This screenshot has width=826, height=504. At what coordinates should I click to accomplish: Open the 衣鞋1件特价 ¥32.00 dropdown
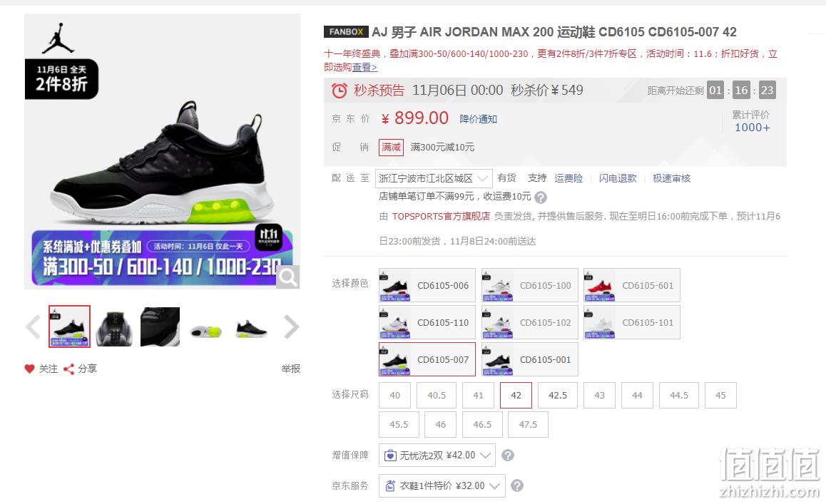(442, 485)
